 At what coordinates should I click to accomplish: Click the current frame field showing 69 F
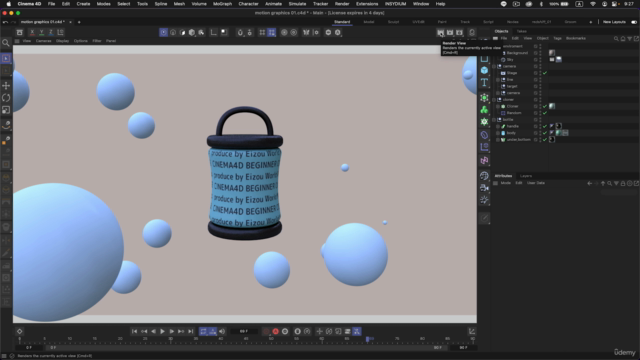[244, 331]
